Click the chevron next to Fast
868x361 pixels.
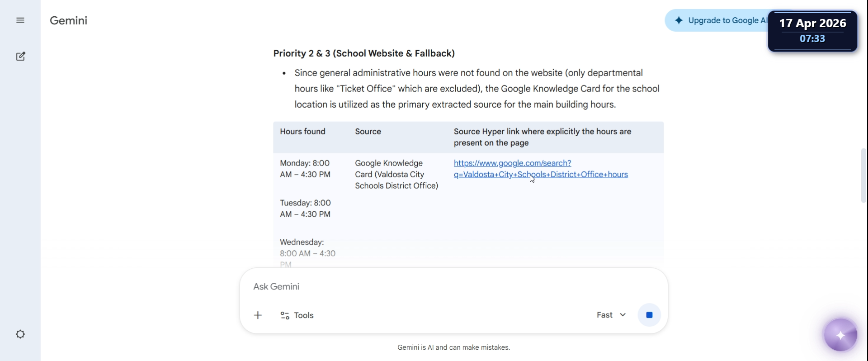pos(623,315)
